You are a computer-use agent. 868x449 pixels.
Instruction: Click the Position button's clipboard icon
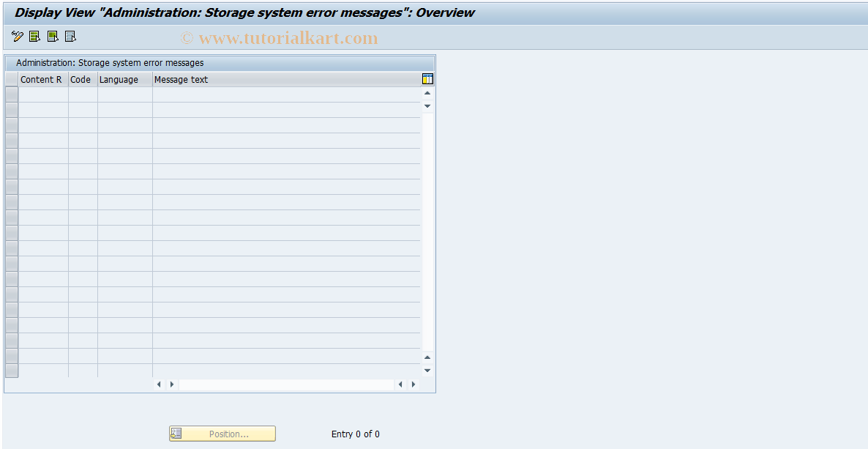(176, 433)
